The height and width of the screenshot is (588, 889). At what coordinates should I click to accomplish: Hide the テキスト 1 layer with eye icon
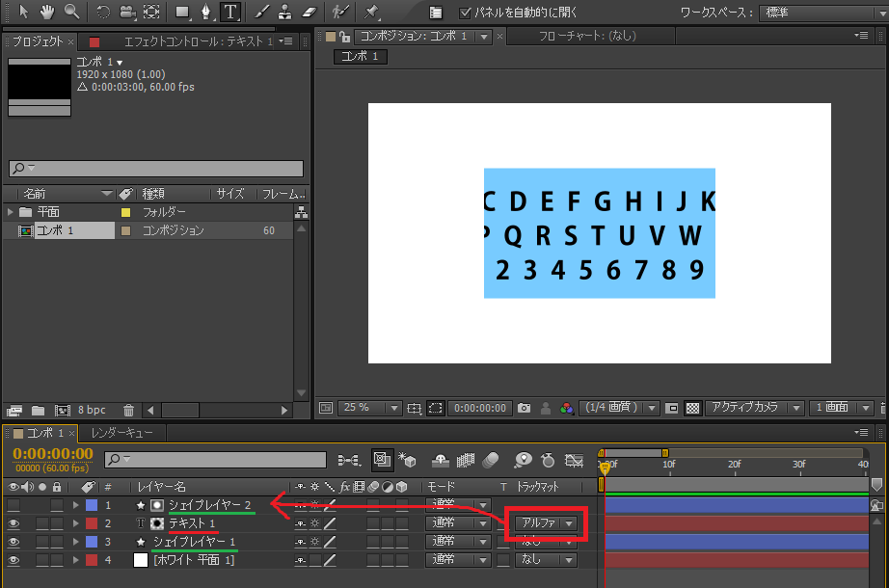click(13, 523)
